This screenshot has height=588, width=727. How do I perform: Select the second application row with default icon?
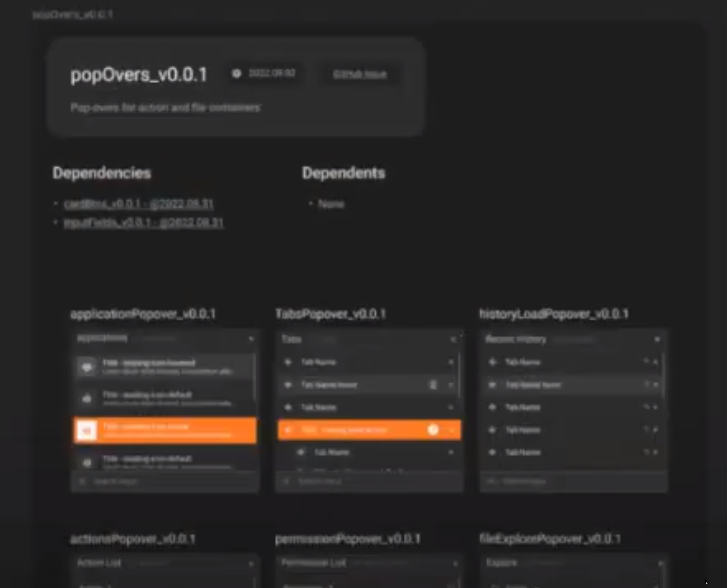[164, 399]
